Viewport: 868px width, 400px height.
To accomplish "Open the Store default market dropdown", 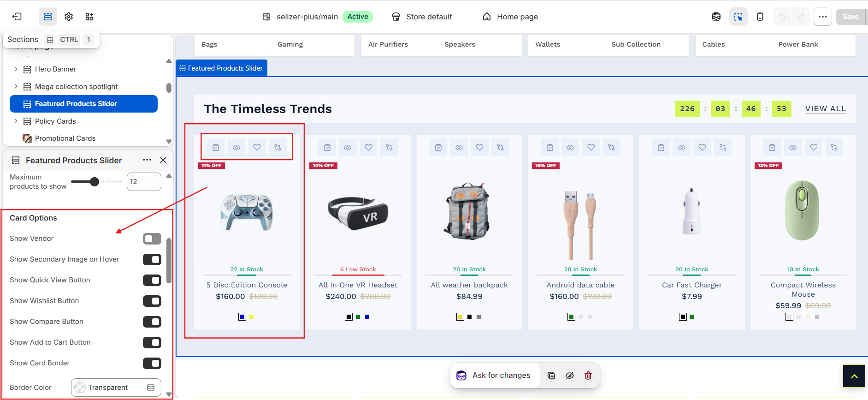I will (422, 17).
